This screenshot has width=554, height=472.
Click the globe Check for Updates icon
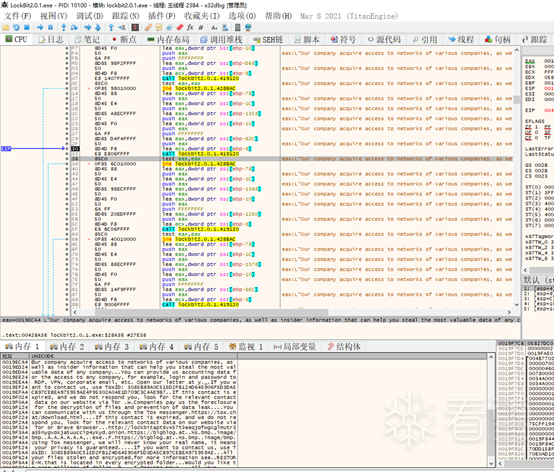(248, 27)
